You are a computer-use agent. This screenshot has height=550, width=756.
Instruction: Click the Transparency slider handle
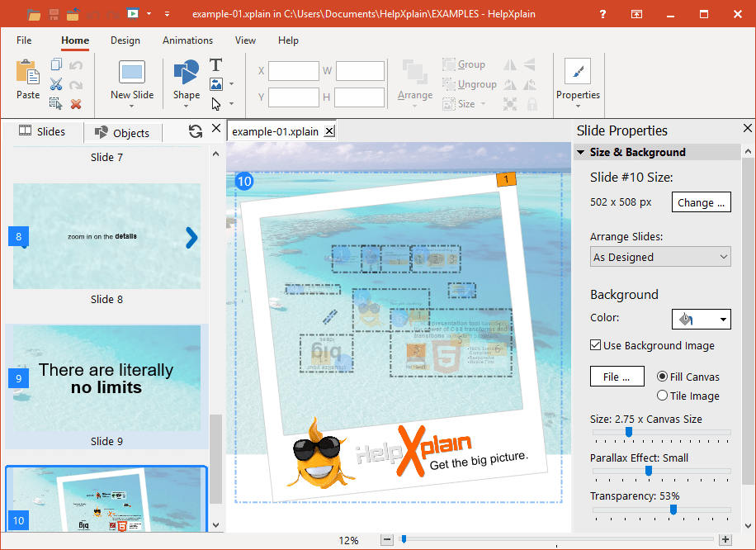coord(673,510)
